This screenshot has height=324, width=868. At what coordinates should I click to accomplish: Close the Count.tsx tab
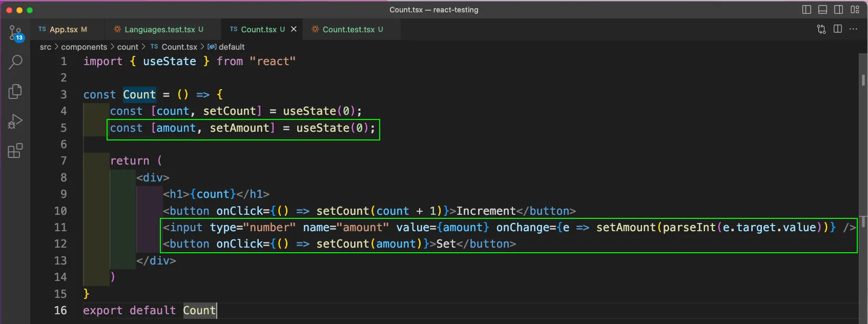coord(294,29)
